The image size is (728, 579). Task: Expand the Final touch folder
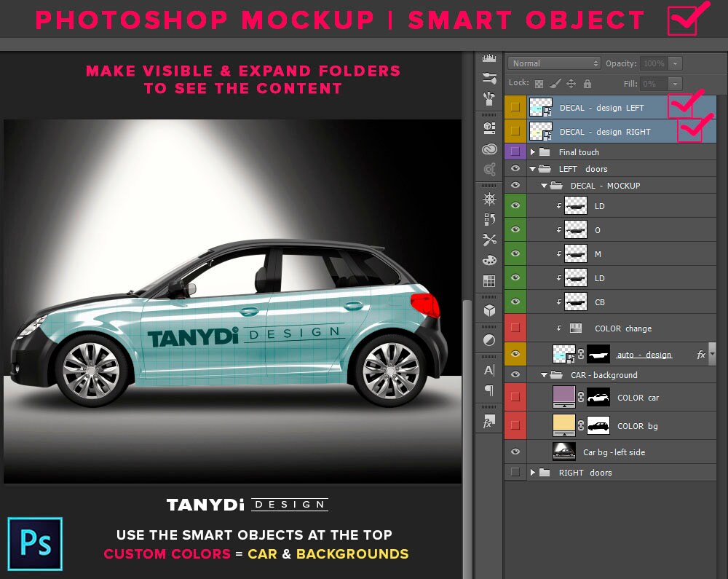[531, 151]
